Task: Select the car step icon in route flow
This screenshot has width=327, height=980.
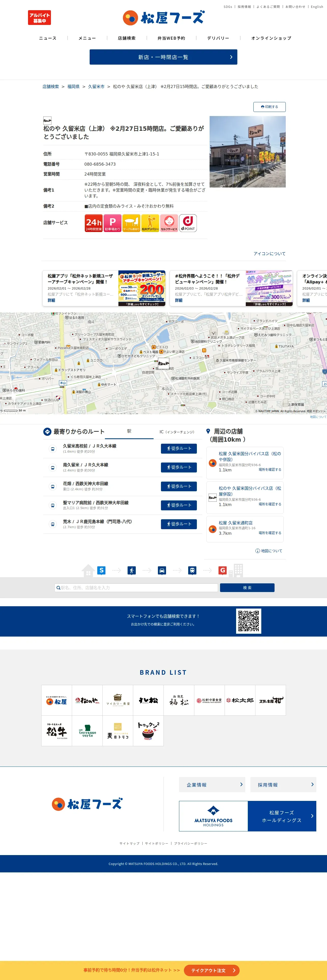Action: (162, 570)
